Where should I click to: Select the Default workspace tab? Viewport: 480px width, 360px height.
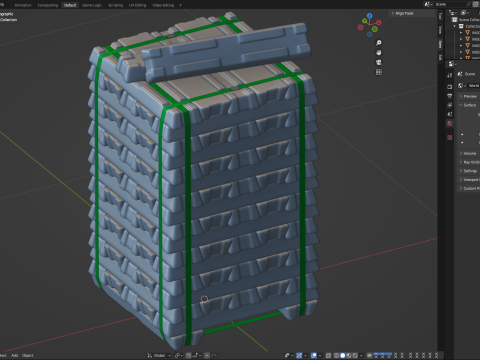(70, 5)
